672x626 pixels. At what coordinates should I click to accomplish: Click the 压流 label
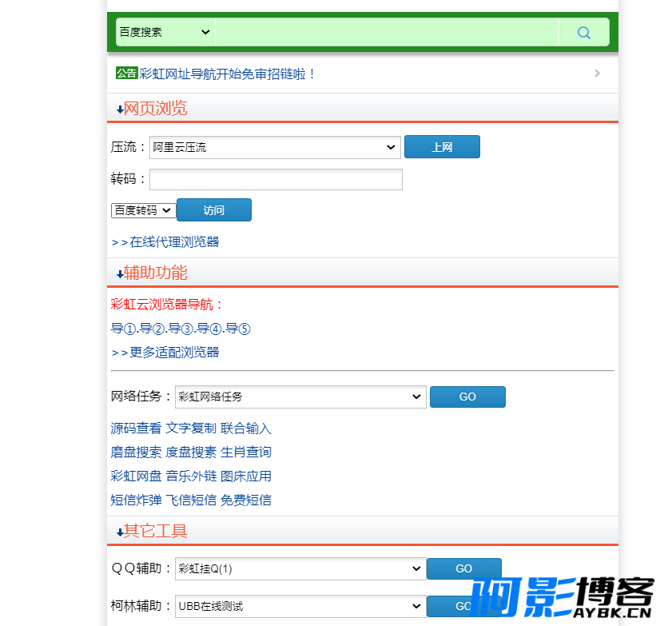[x=129, y=147]
